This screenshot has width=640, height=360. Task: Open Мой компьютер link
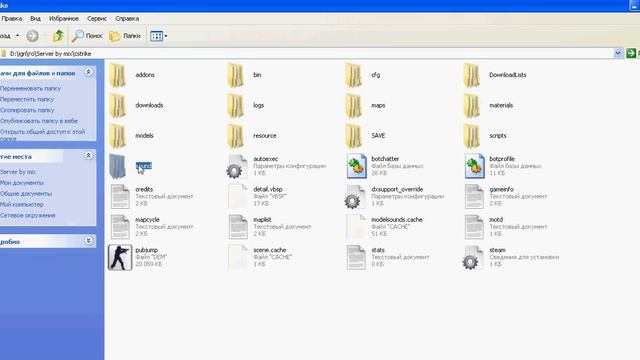click(22, 204)
